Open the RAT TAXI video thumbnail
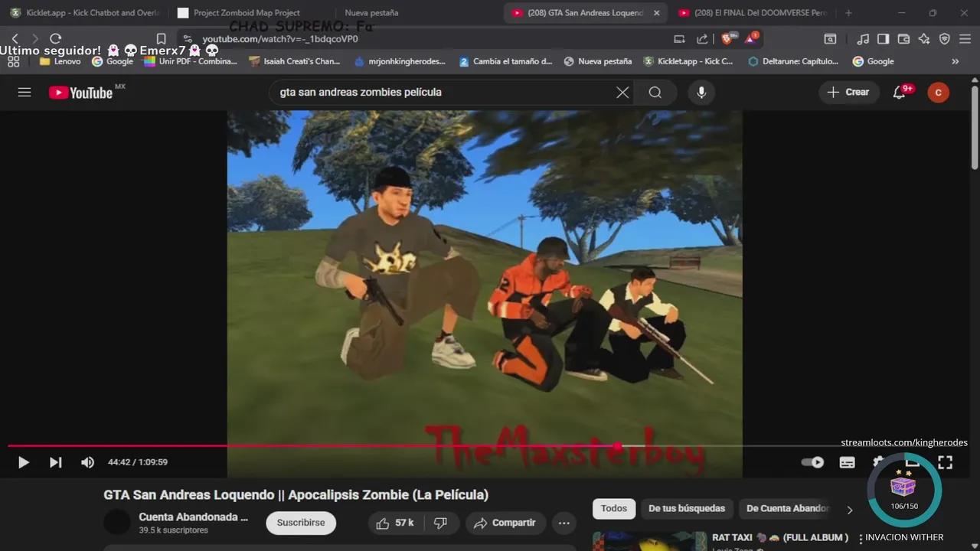The width and height of the screenshot is (980, 551). point(649,540)
